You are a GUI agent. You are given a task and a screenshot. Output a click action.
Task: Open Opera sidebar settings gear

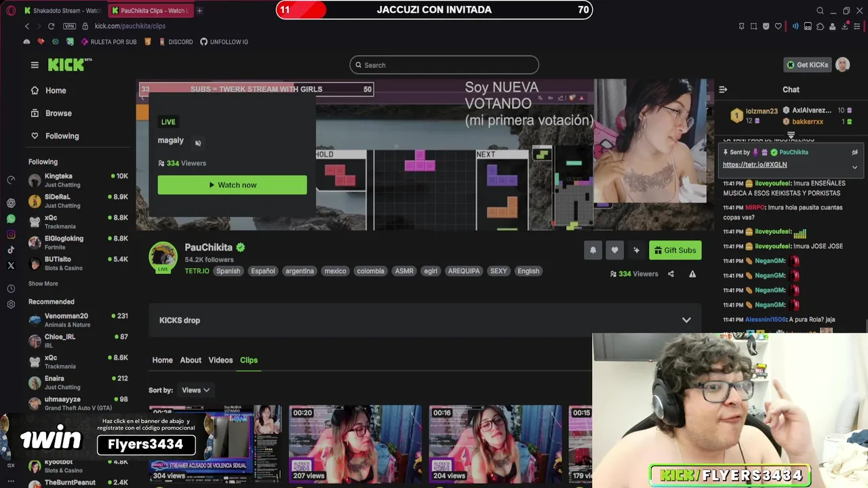coord(11,304)
